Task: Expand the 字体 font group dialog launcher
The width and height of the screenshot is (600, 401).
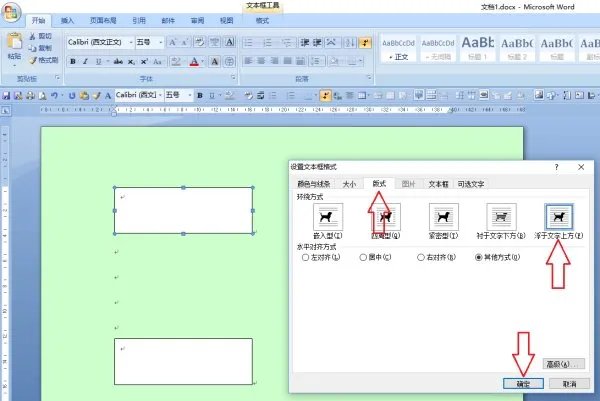Action: point(233,78)
